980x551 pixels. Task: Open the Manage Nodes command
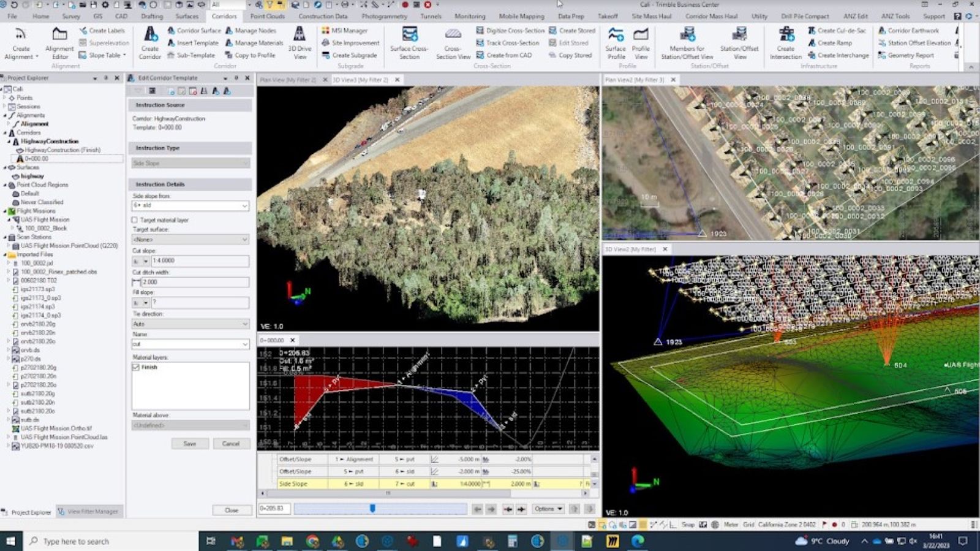(251, 30)
